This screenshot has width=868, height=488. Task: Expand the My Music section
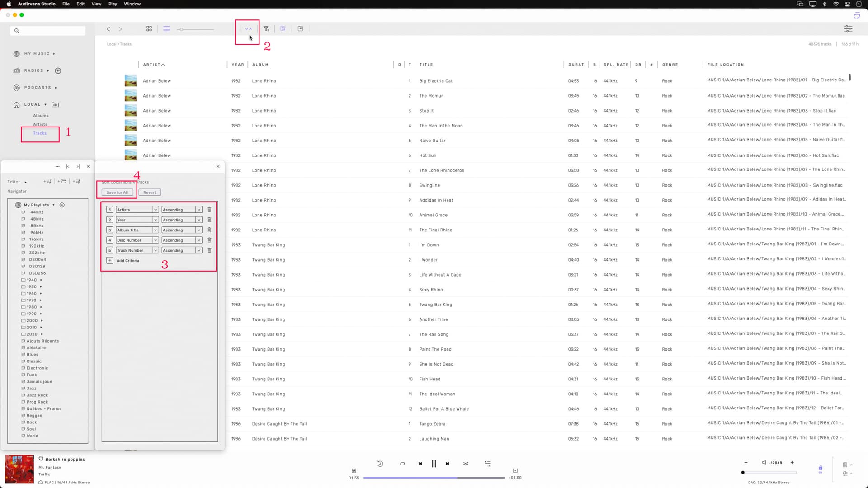pyautogui.click(x=54, y=54)
